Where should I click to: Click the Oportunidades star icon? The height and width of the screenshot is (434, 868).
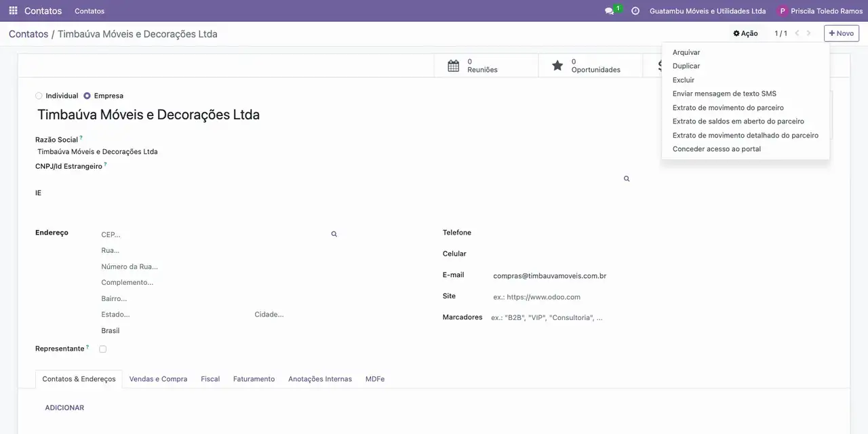point(557,66)
